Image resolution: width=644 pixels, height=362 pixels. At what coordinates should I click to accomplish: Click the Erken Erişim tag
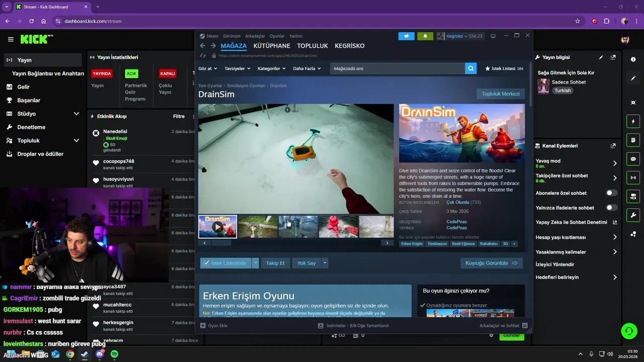click(x=412, y=244)
